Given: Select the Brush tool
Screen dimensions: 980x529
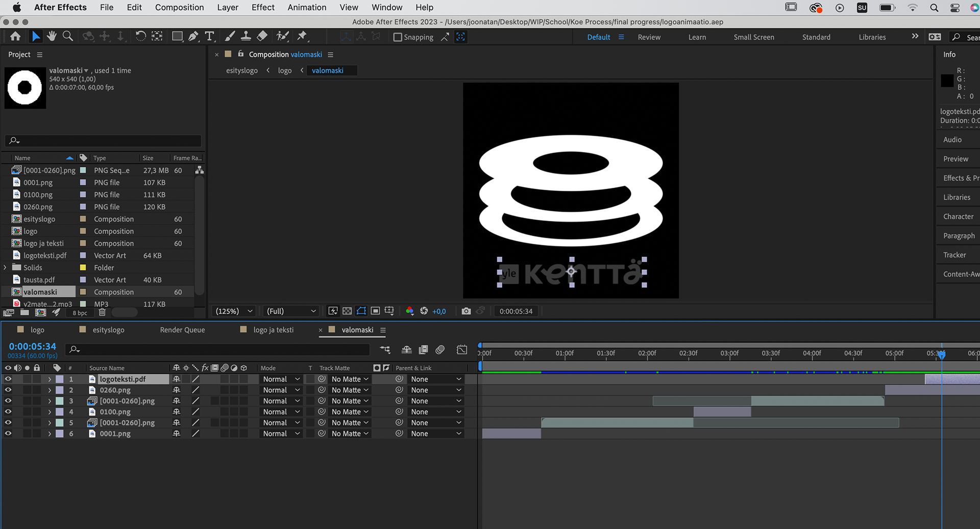Looking at the screenshot, I should point(230,36).
